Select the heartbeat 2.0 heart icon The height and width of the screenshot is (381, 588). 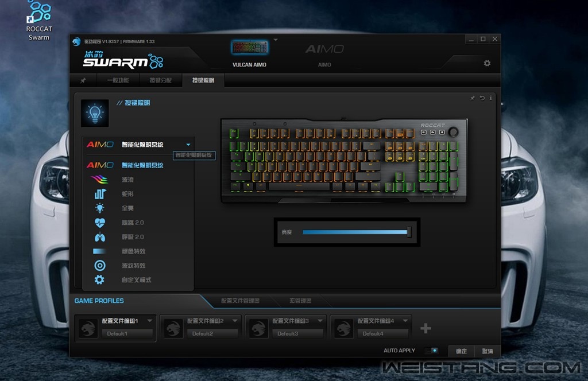point(100,223)
